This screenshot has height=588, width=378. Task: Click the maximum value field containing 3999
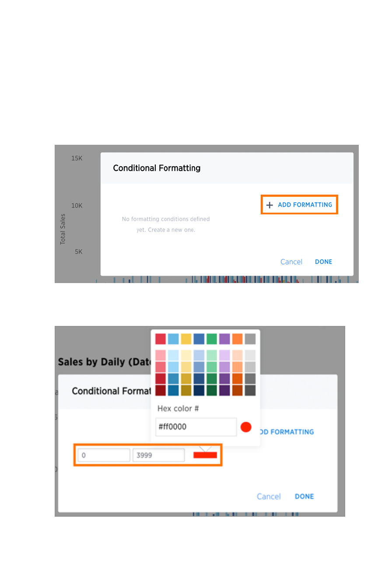tap(158, 455)
